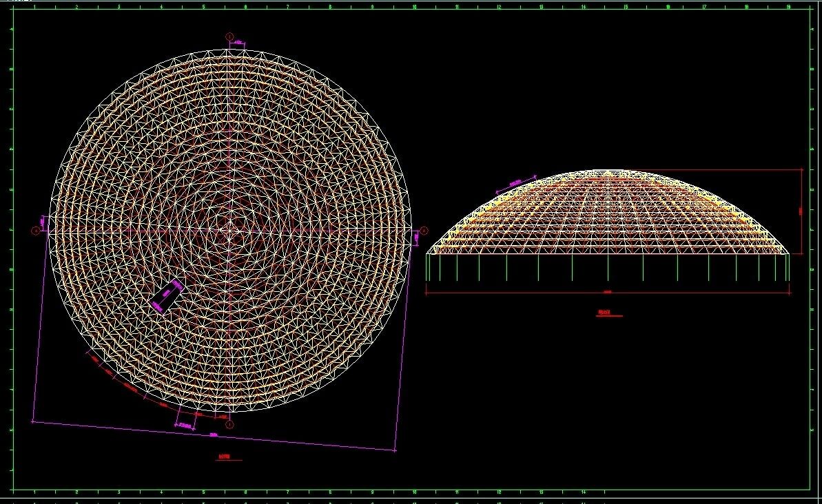
Task: Click the apex of the dome elevation
Action: 608,171
